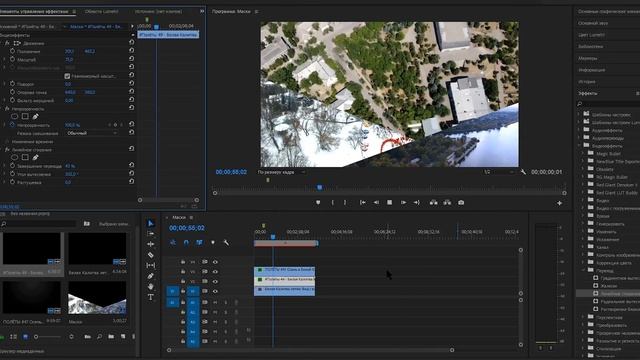Go to Out point in the program monitor
Viewport: 640px width, 360px height.
[416, 202]
